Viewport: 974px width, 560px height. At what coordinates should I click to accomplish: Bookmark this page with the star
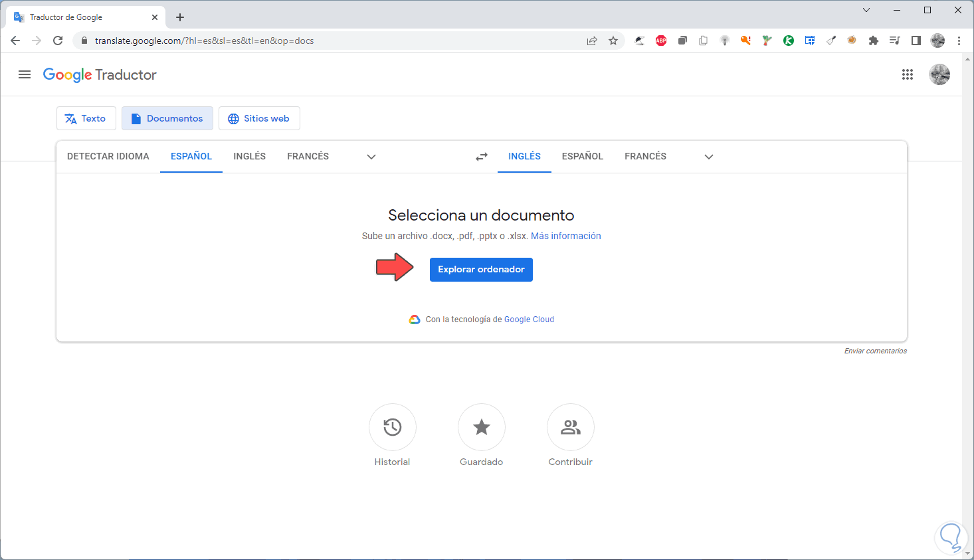[613, 41]
